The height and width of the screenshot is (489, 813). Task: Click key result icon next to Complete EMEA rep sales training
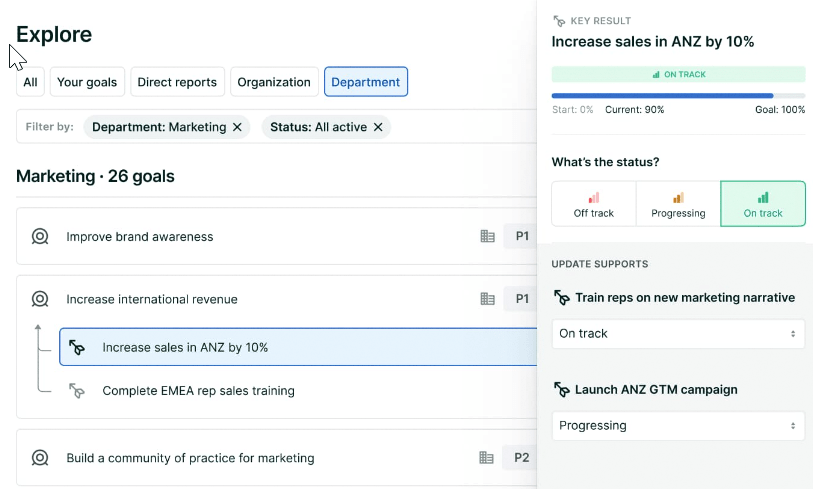(x=77, y=390)
